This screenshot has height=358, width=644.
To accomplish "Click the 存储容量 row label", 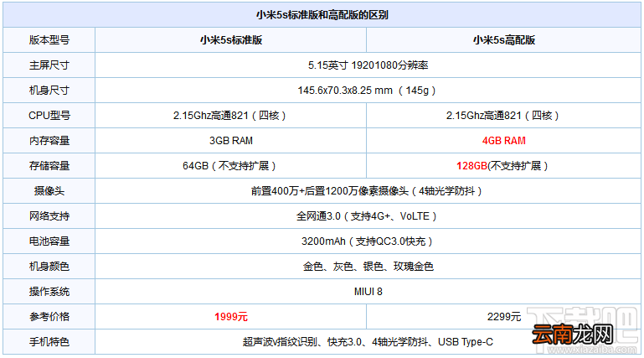I will click(49, 166).
